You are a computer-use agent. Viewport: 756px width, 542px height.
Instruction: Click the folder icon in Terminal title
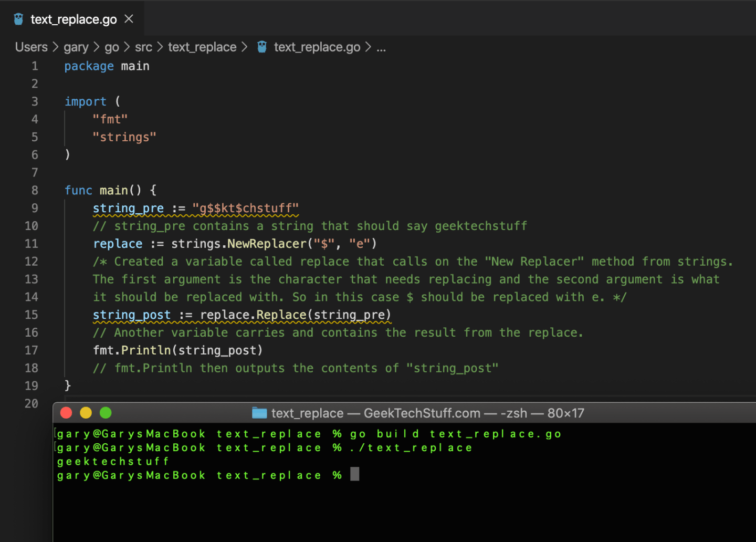pos(259,413)
